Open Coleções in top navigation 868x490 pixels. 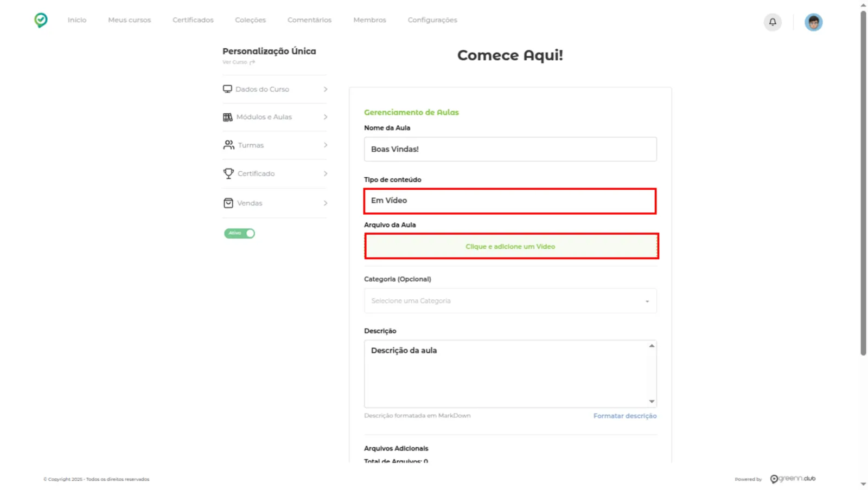250,20
